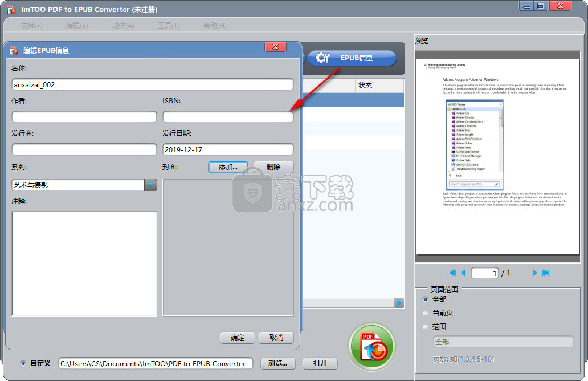Go to first preview page

452,273
